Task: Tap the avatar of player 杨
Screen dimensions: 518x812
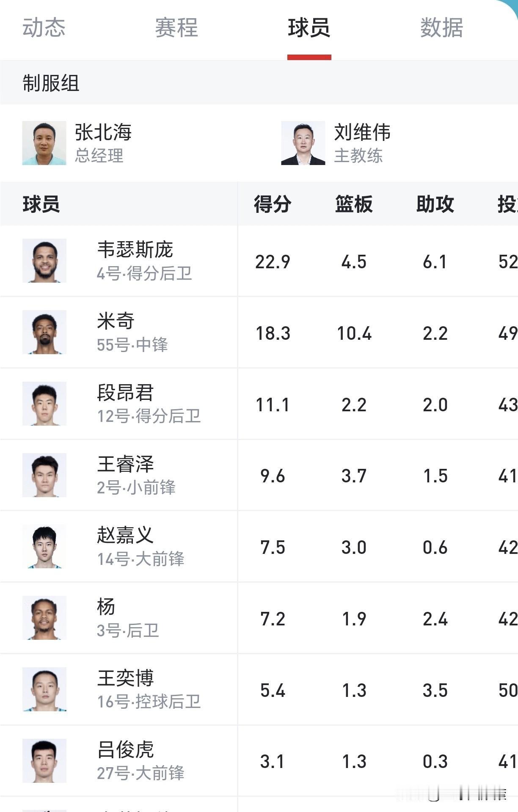Action: [x=44, y=618]
